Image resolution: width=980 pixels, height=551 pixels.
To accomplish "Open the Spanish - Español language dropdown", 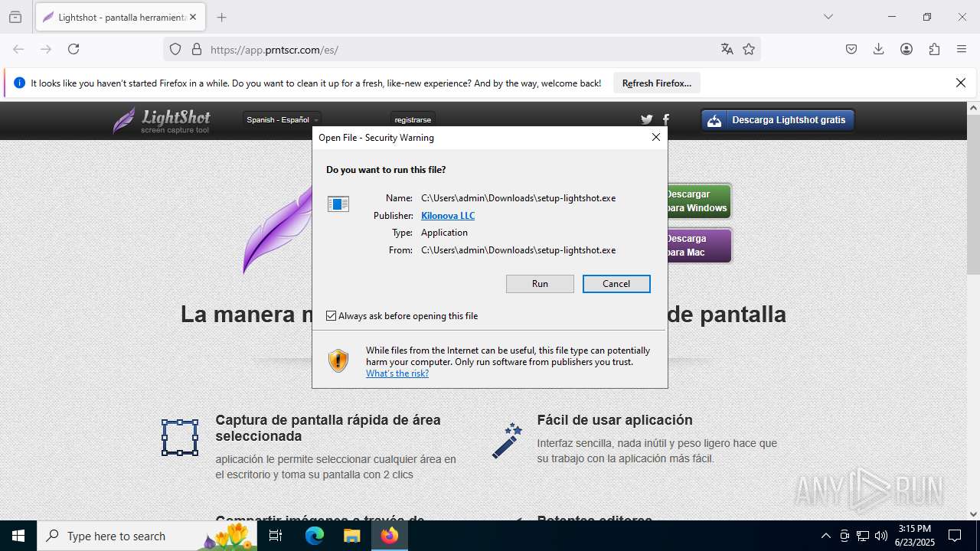I will (283, 119).
